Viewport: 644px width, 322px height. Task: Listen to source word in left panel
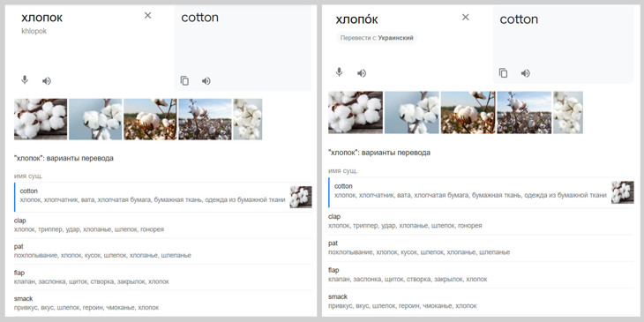[47, 81]
